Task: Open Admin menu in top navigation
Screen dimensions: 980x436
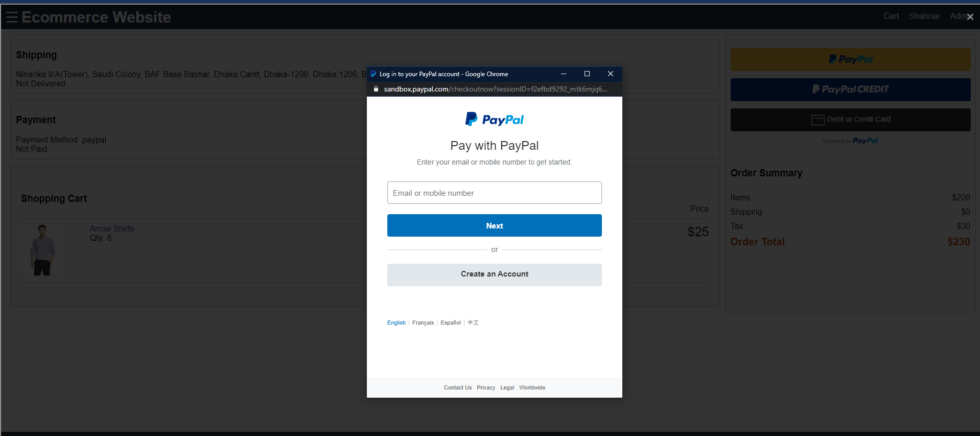Action: tap(959, 16)
